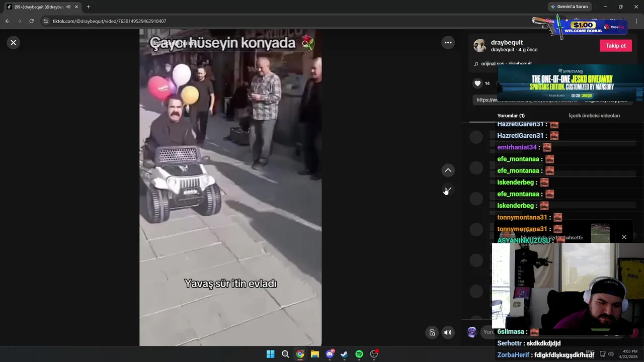Focus the tiktok.com address bar URL
Viewport: 644px width, 362px height.
tap(109, 21)
